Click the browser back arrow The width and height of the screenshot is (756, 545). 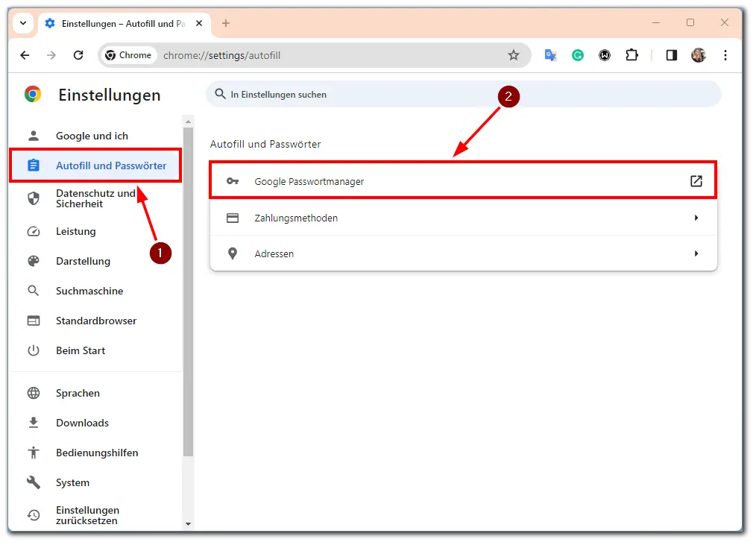click(x=25, y=55)
